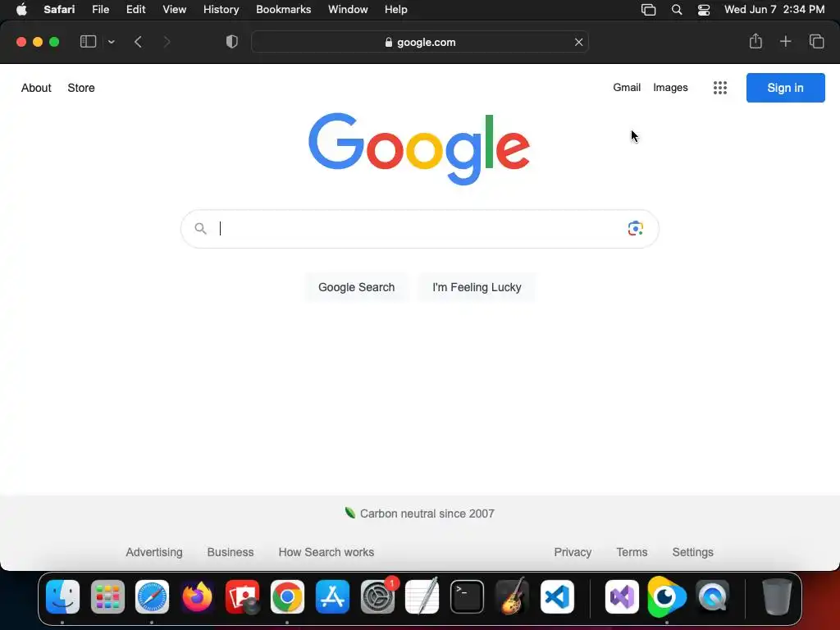Click the magnifier icon in search box
Screen dimensions: 840x630
click(x=200, y=229)
